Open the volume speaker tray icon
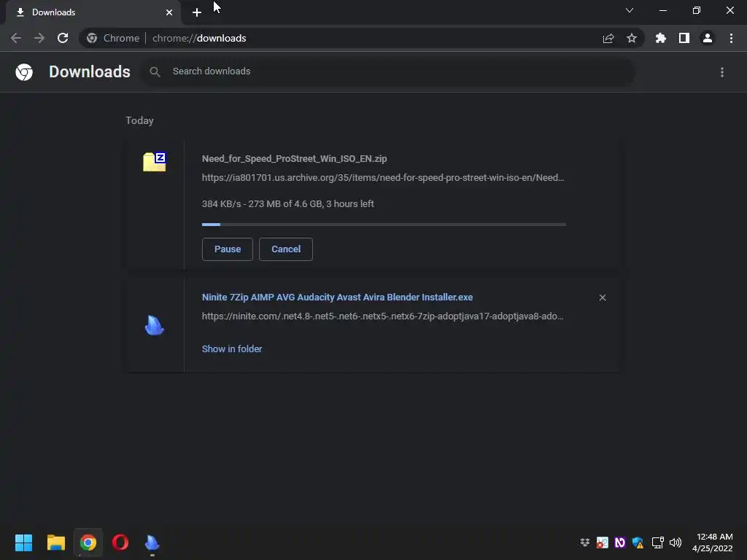The image size is (747, 560). [676, 542]
